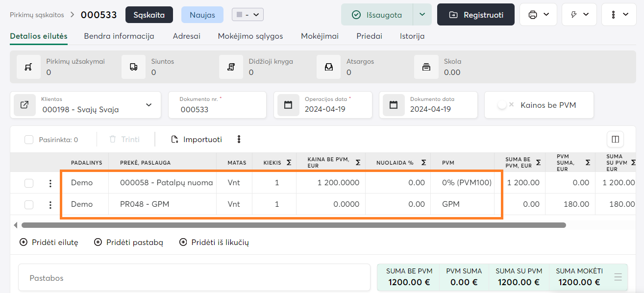Click the Siuntos truck icon
The width and height of the screenshot is (644, 293).
[133, 67]
